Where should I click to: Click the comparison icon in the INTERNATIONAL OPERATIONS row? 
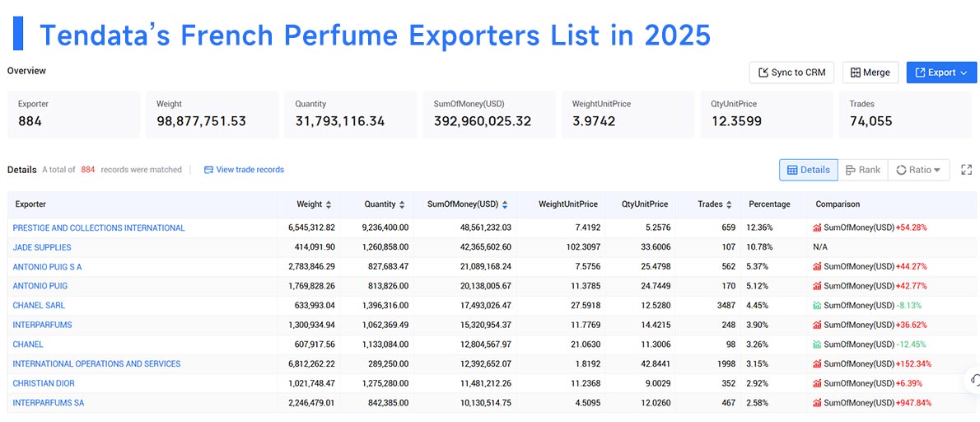[x=817, y=363]
